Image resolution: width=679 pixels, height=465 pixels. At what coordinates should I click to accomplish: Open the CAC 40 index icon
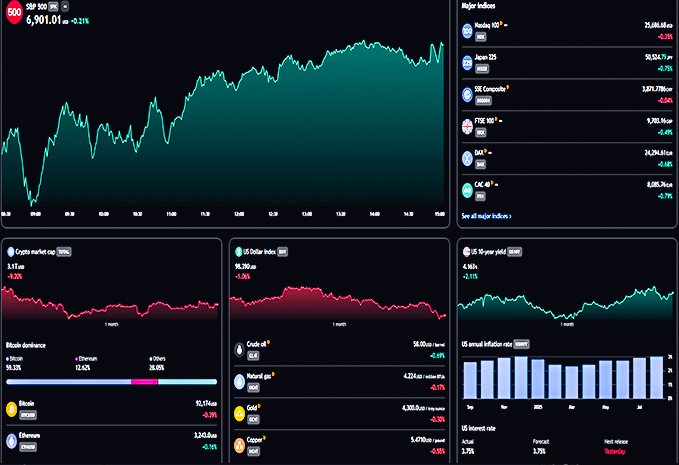[x=467, y=189]
